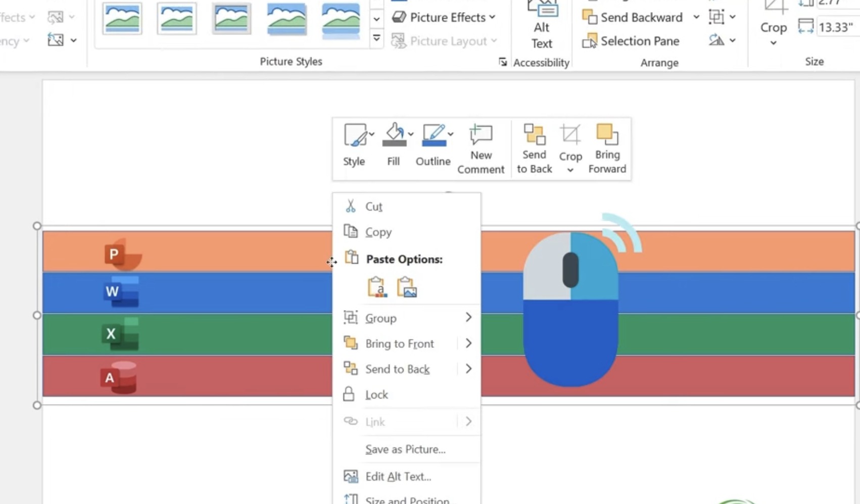Paste as picture option icon
The image size is (860, 504).
407,287
